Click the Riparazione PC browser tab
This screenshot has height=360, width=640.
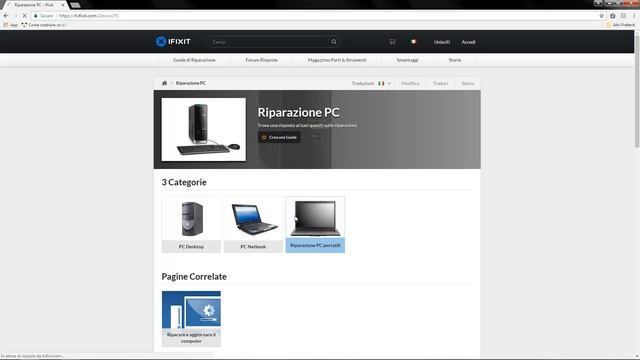(34, 5)
